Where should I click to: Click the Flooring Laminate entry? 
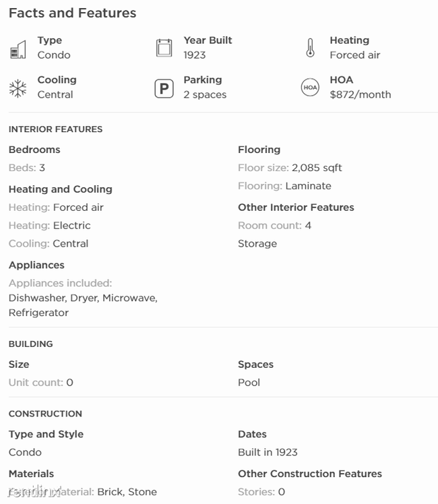(284, 186)
